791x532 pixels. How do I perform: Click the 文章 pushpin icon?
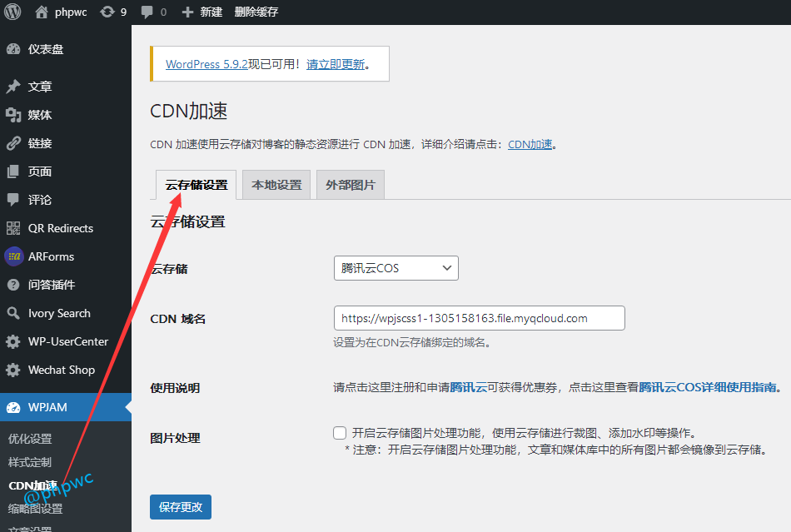13,87
